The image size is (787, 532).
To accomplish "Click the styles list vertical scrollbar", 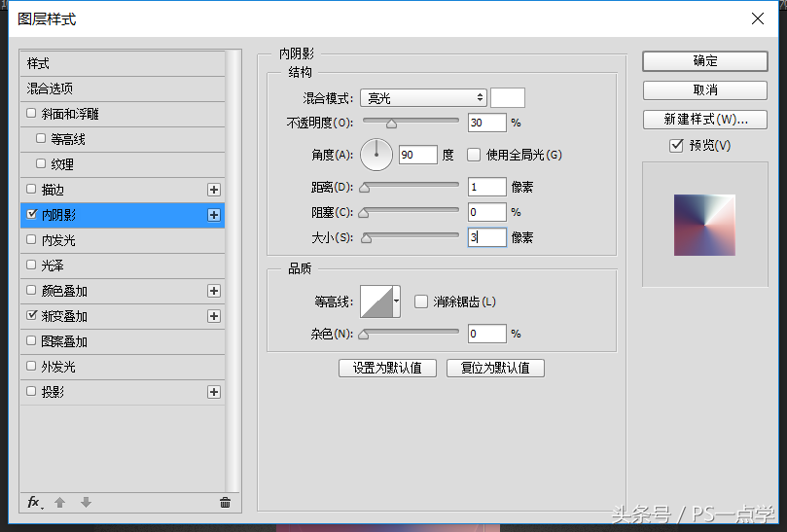I will coord(233,271).
